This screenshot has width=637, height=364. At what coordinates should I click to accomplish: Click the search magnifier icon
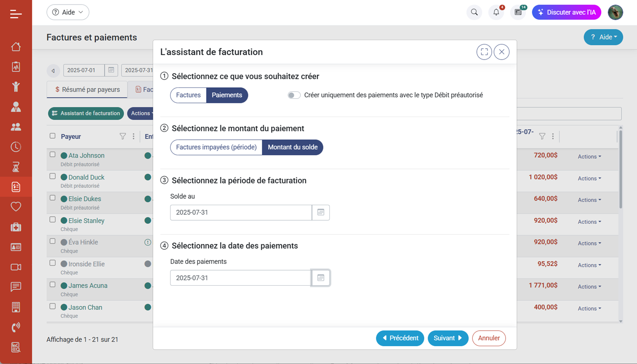pos(474,12)
